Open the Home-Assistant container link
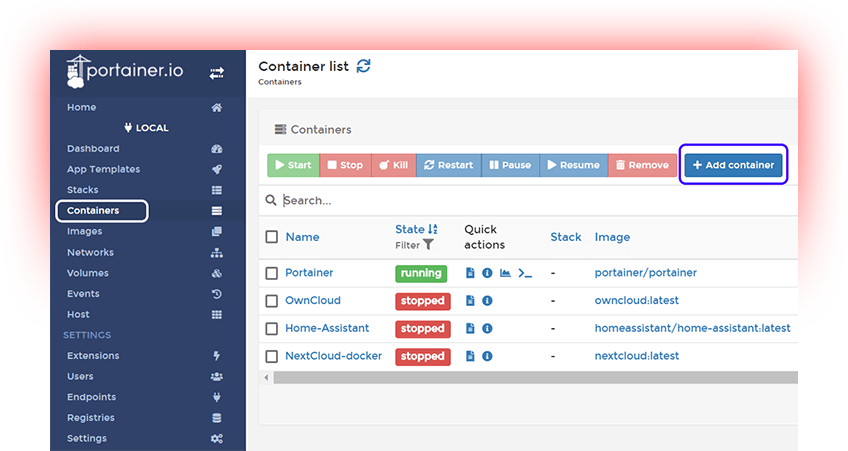 pos(327,328)
